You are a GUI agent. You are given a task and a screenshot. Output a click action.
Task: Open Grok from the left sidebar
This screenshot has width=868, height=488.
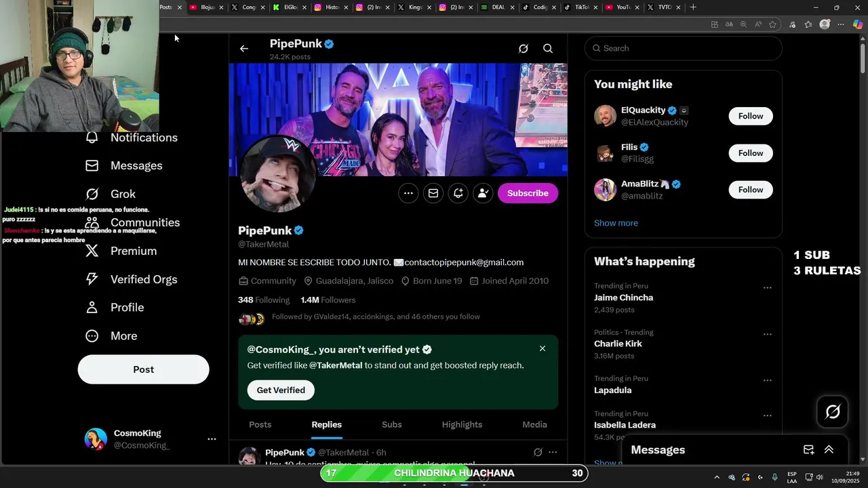111,195
